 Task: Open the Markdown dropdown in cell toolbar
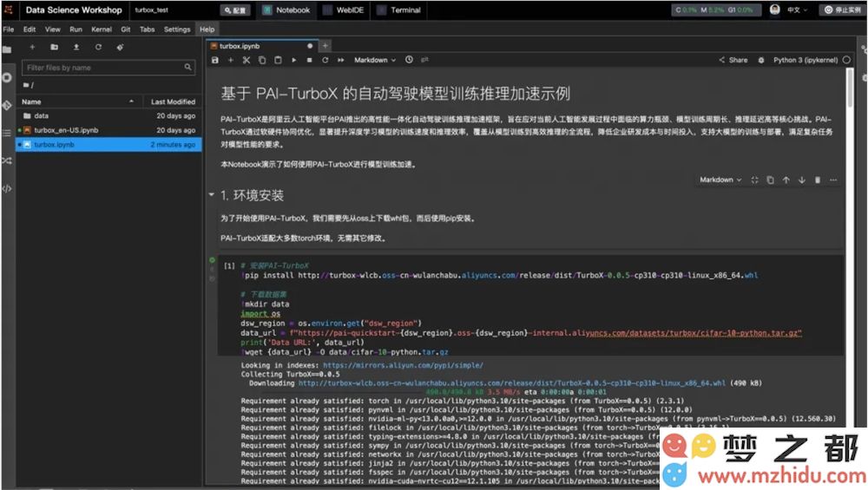(720, 180)
